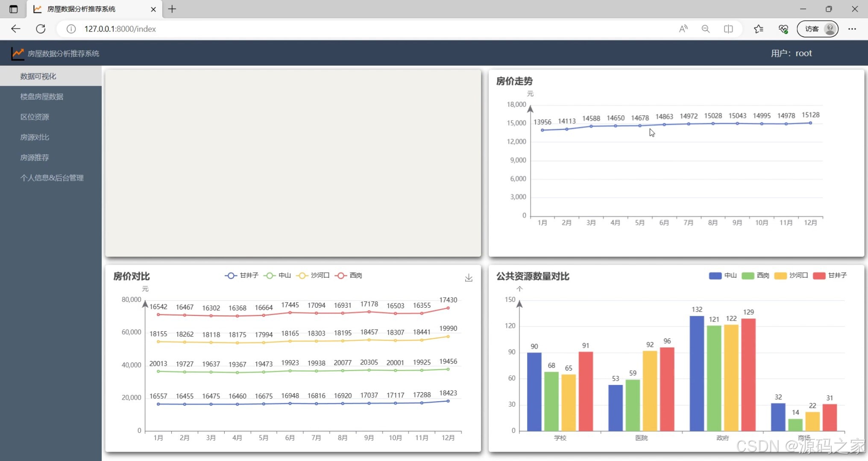This screenshot has height=461, width=868.
Task: Click the read aloud icon
Action: [x=683, y=29]
